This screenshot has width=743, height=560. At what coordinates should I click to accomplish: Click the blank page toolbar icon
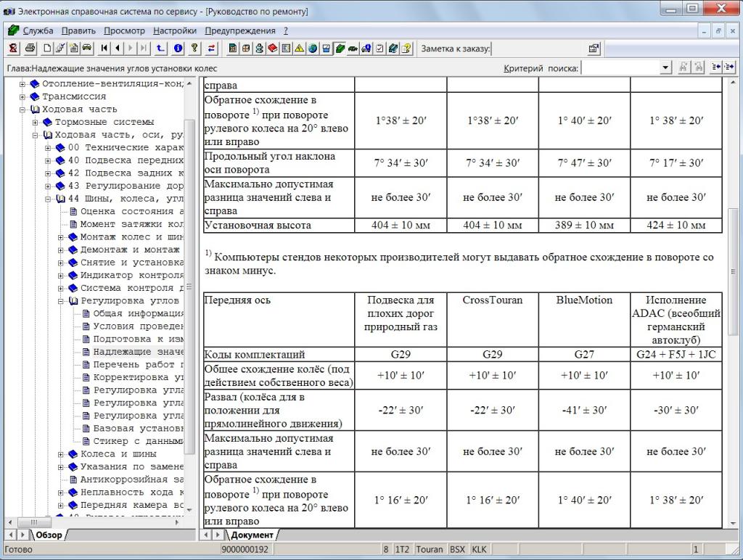tap(47, 48)
